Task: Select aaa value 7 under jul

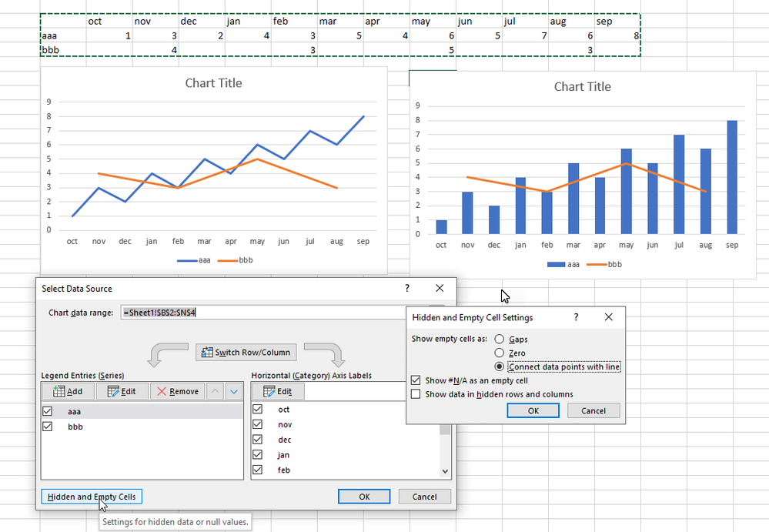Action: pyautogui.click(x=525, y=35)
